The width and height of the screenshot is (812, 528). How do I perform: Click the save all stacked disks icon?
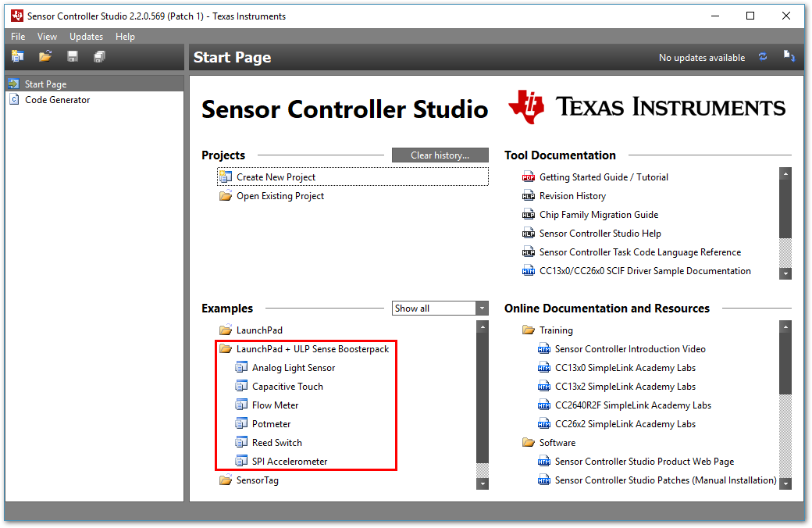(x=99, y=56)
